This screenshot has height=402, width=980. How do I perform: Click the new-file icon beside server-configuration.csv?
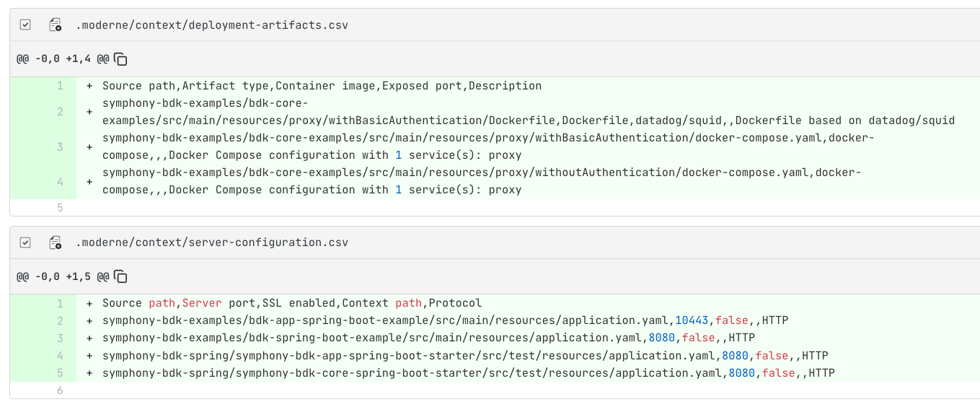tap(55, 242)
